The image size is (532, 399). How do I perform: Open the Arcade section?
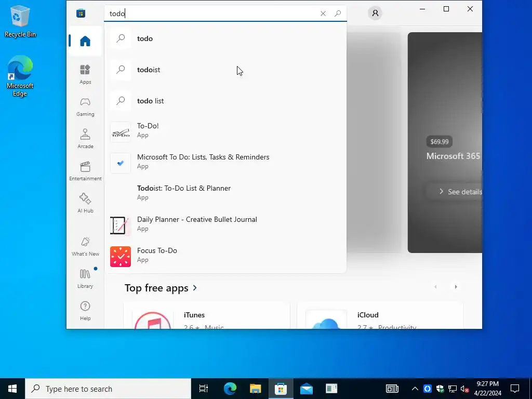click(85, 139)
